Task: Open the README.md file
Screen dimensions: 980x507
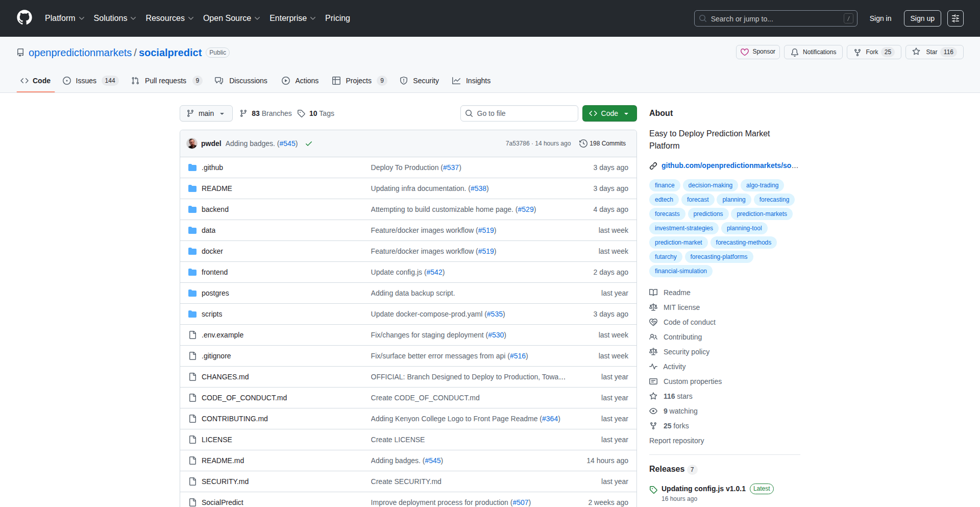Action: point(223,461)
